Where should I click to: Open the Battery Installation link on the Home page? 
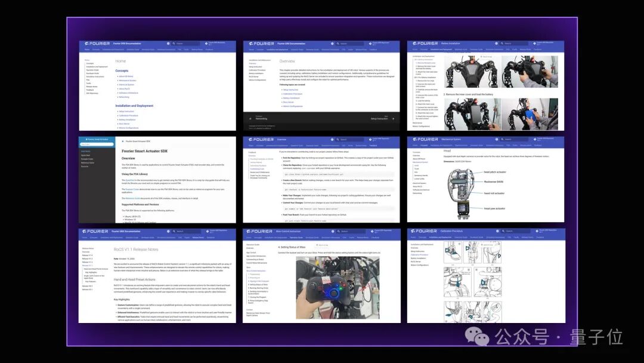click(128, 119)
